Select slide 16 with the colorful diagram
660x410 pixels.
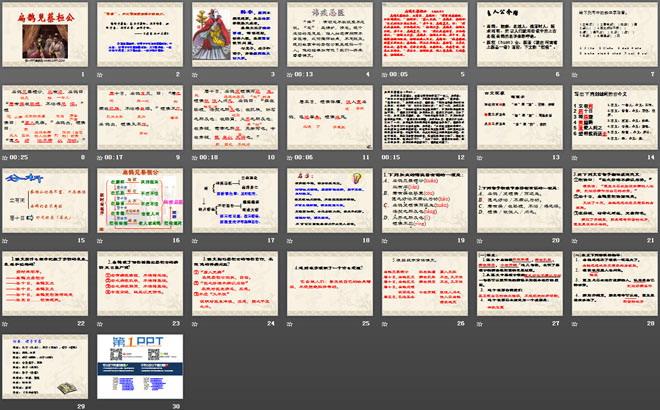pyautogui.click(x=138, y=200)
